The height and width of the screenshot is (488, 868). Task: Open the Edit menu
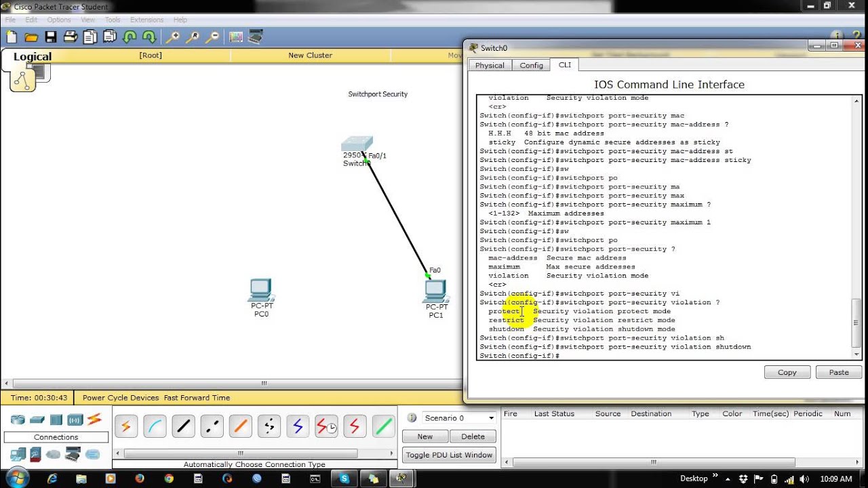coord(31,20)
